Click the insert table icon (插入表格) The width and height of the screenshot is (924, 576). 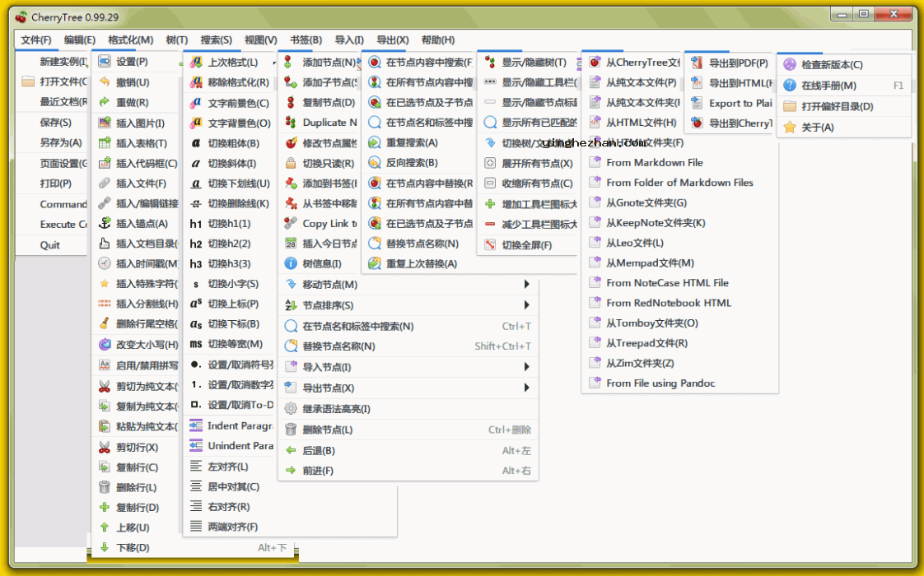click(x=105, y=142)
